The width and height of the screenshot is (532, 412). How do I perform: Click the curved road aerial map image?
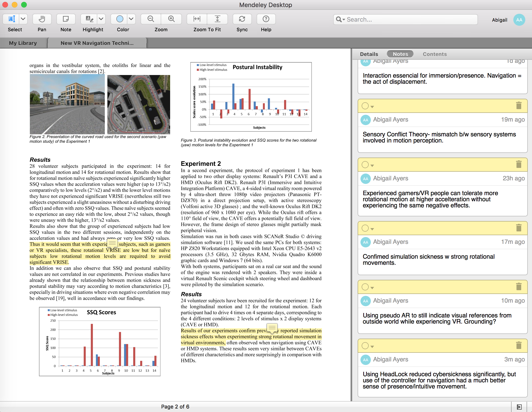click(139, 104)
